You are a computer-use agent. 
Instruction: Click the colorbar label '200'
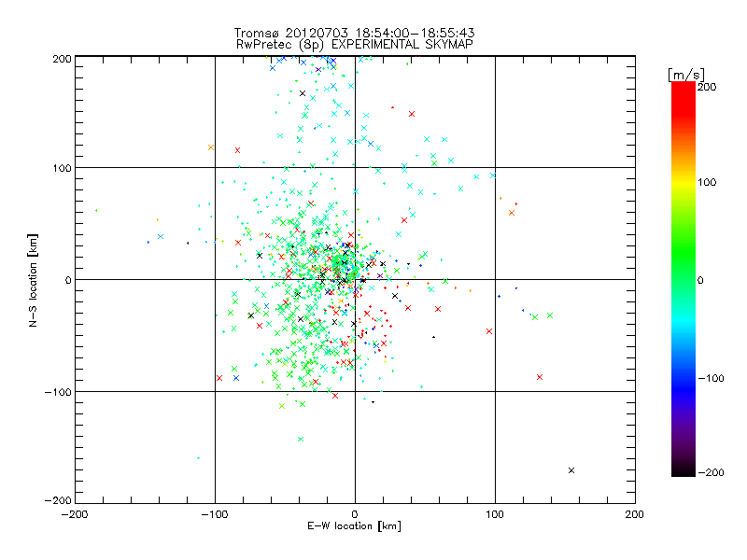707,87
